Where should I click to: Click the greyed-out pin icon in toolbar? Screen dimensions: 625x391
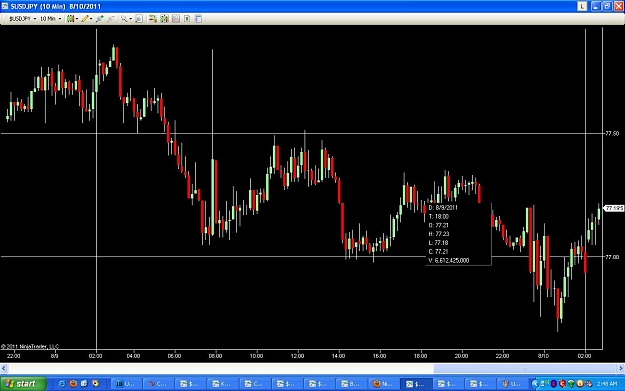tap(111, 19)
